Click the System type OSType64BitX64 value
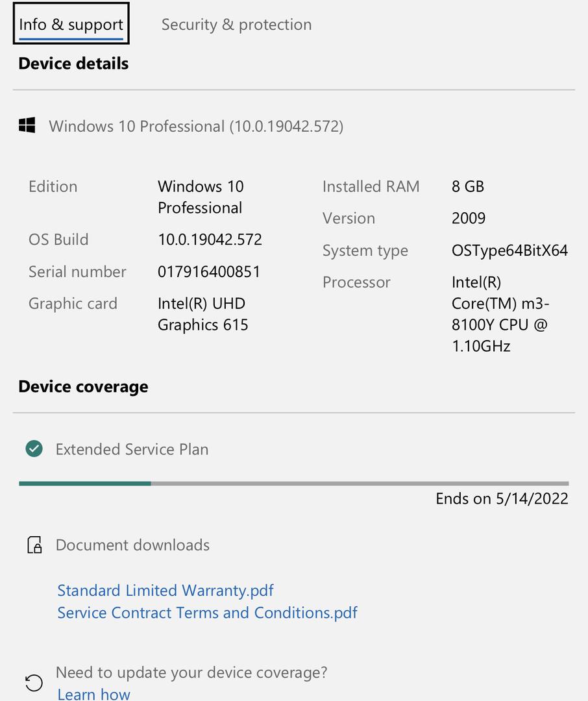The width and height of the screenshot is (588, 701). point(509,251)
